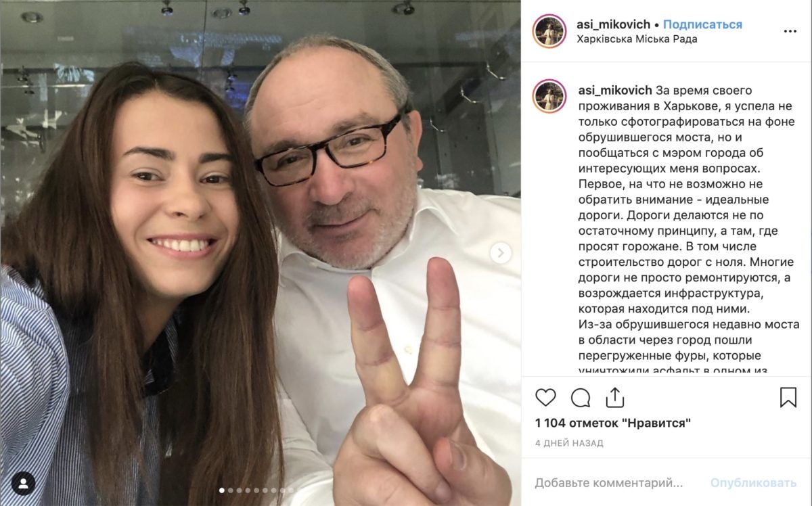Click the main selfie photo
The image size is (812, 506).
[261, 253]
